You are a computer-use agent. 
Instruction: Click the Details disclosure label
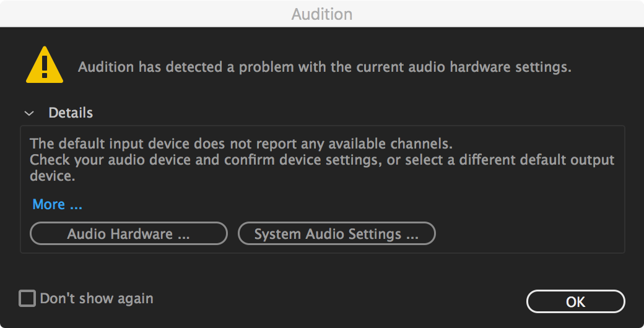[71, 113]
